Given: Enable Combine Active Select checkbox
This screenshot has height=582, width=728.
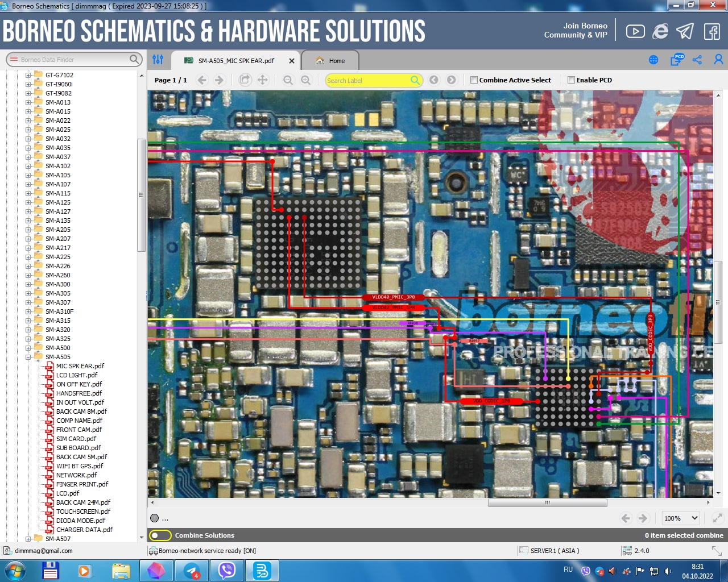Looking at the screenshot, I should tap(474, 80).
